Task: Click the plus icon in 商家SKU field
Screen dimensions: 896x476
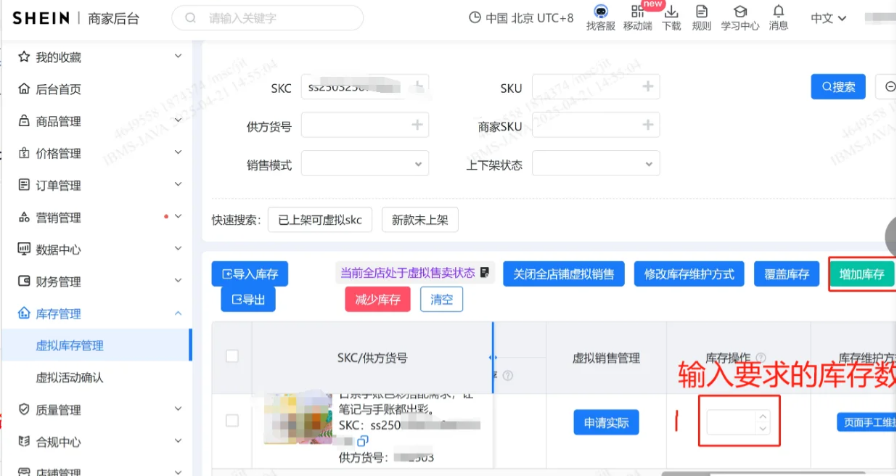Action: pyautogui.click(x=647, y=125)
